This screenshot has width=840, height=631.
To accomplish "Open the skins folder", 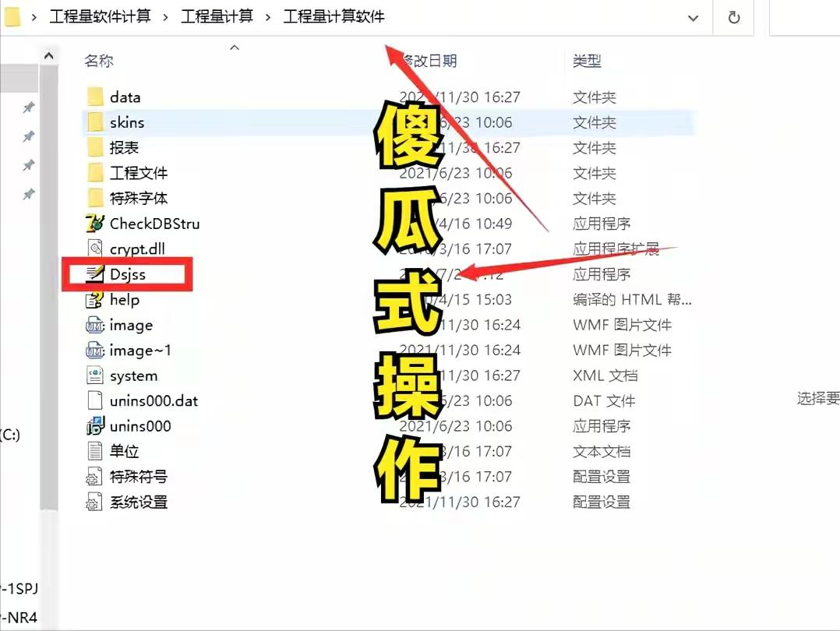I will [127, 122].
